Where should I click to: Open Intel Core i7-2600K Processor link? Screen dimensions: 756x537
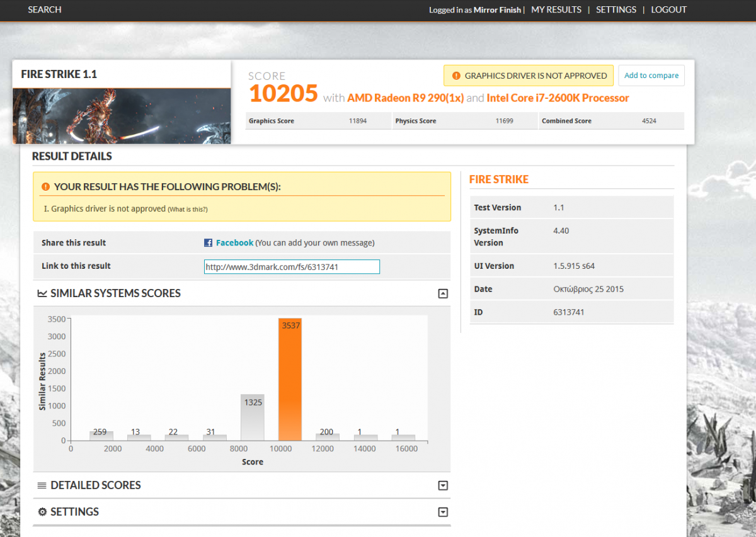click(x=558, y=98)
